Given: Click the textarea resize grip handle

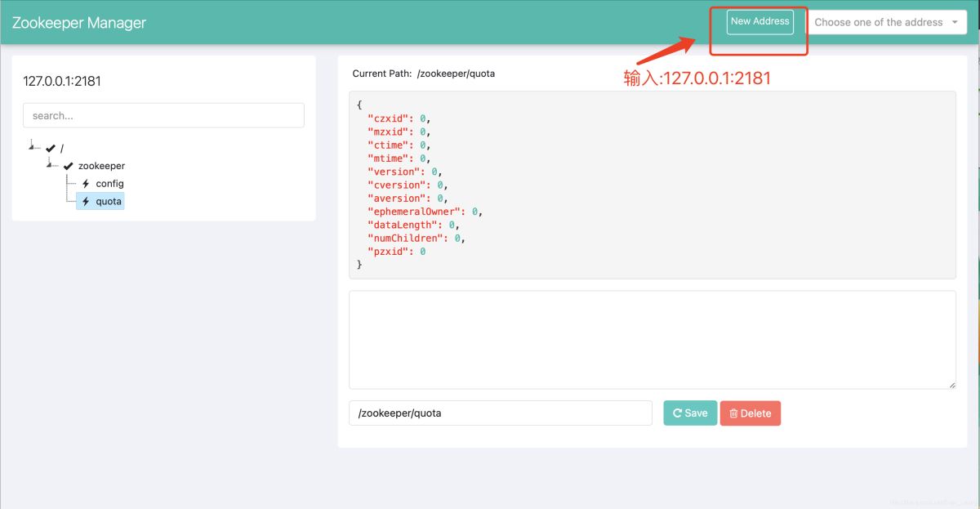Looking at the screenshot, I should point(952,384).
